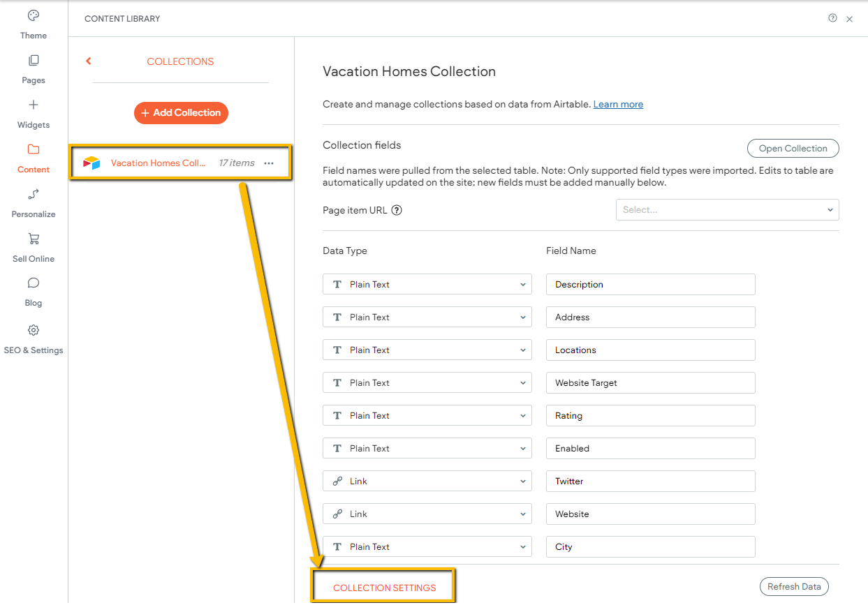Click inside the City field name input
This screenshot has width=868, height=612.
(x=649, y=546)
